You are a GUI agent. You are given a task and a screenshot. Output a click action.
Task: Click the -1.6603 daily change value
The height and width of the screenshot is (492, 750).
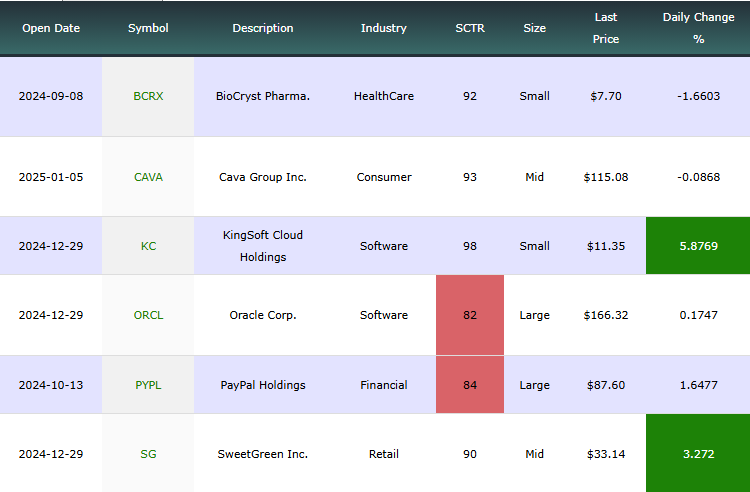pos(698,96)
